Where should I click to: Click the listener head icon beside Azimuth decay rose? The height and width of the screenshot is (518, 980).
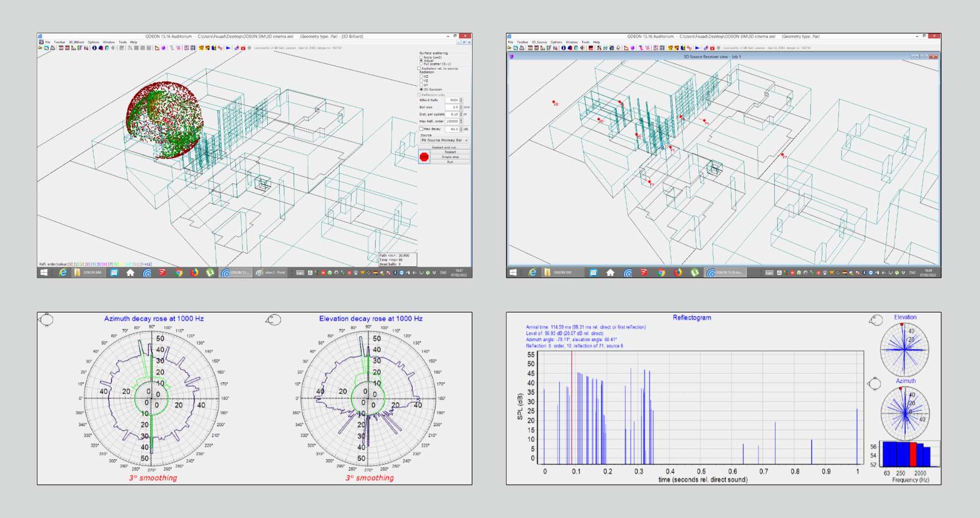pos(46,320)
